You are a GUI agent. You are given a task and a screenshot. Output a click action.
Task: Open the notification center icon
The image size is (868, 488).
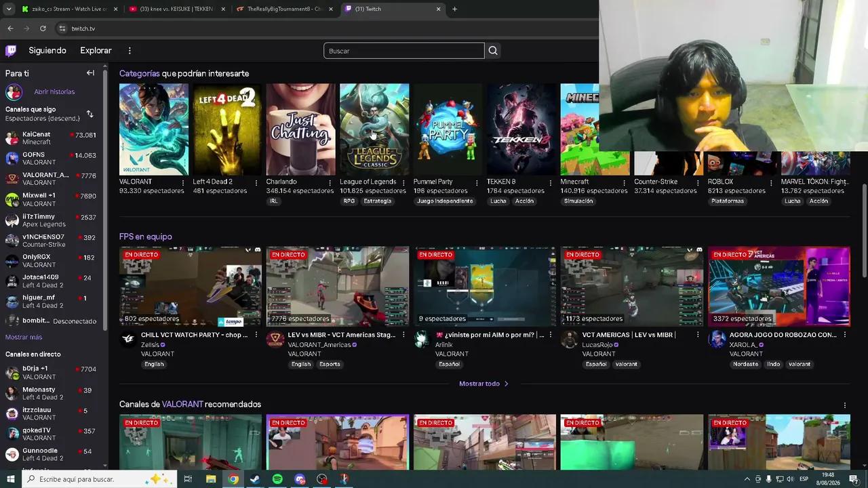(x=852, y=479)
